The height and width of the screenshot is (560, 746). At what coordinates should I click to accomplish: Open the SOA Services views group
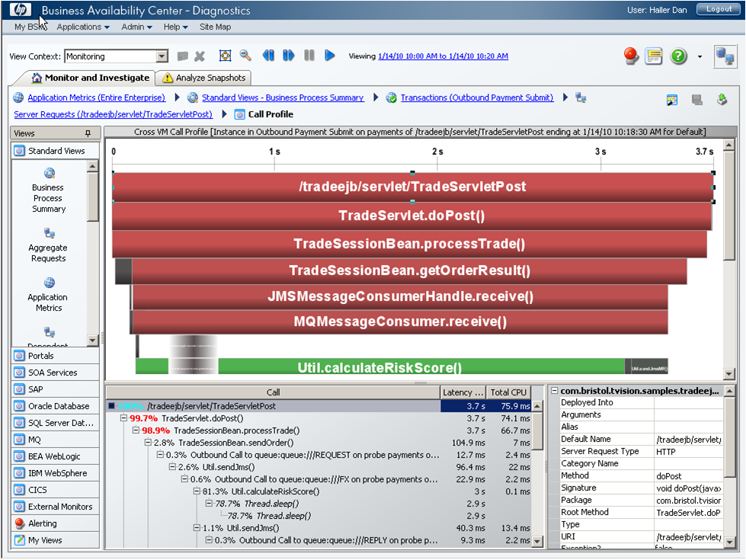pos(55,373)
